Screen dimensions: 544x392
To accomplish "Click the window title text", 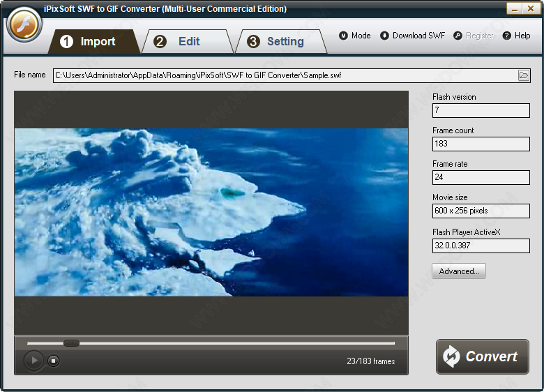I will click(165, 8).
